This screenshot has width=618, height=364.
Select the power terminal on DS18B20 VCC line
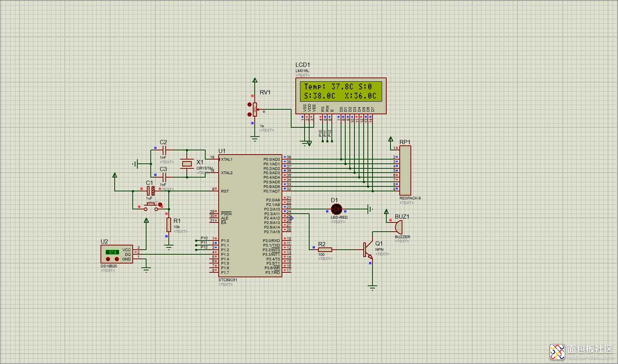tap(146, 221)
